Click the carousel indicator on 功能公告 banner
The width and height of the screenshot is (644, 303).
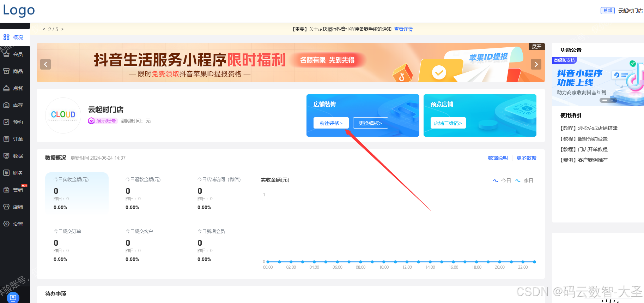click(x=608, y=100)
